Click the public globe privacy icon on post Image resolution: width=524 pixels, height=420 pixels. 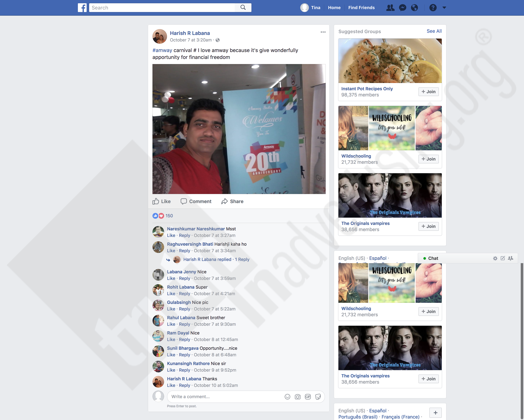point(218,40)
